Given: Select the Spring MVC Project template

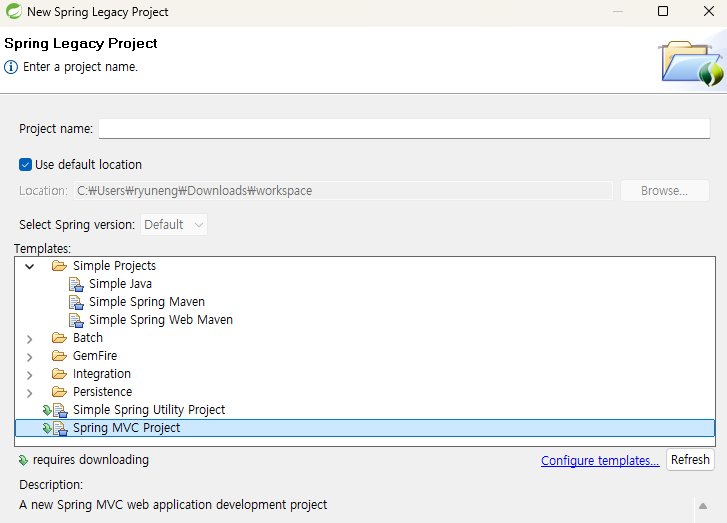Looking at the screenshot, I should point(127,428).
